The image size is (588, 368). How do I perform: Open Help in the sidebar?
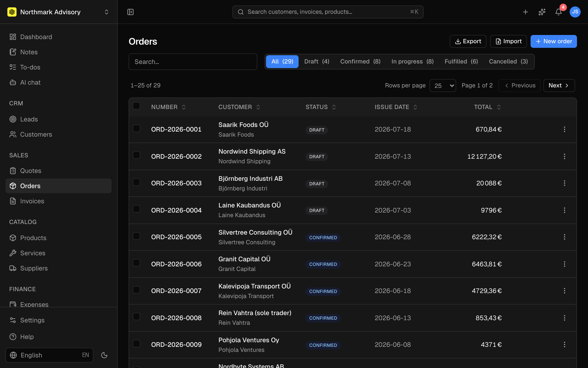pyautogui.click(x=58, y=336)
